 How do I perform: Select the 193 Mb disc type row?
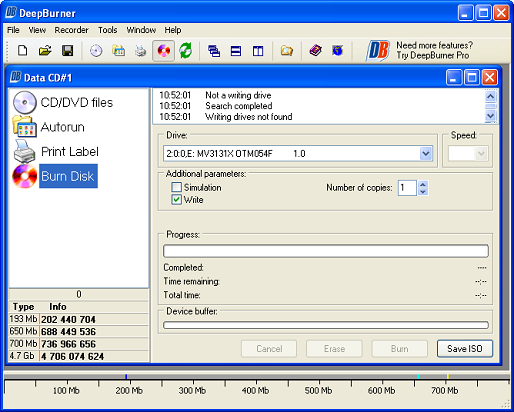tap(79, 319)
